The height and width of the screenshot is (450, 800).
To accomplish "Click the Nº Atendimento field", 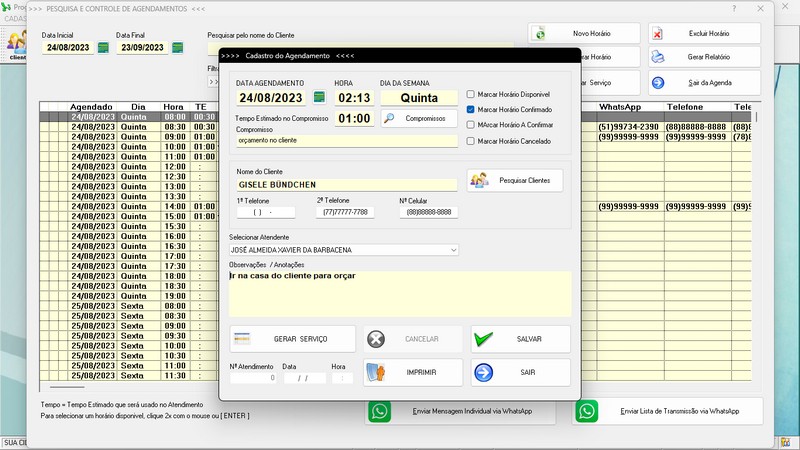I will [253, 378].
